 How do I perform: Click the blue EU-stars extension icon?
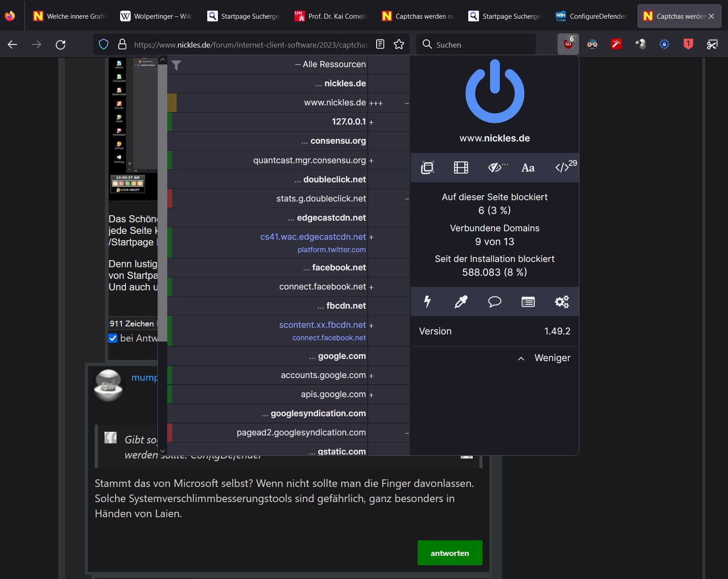pos(664,44)
